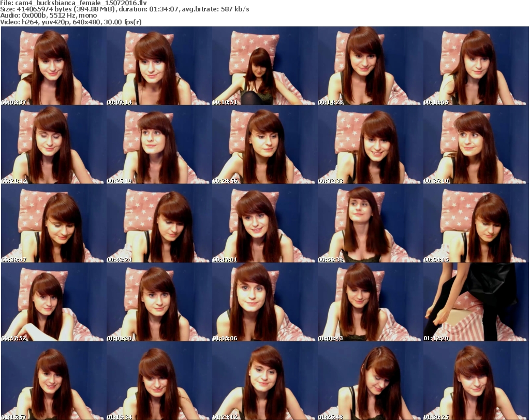Choose the thumbnail stamped 00:28:56
The height and width of the screenshot is (420, 530).
264,144
